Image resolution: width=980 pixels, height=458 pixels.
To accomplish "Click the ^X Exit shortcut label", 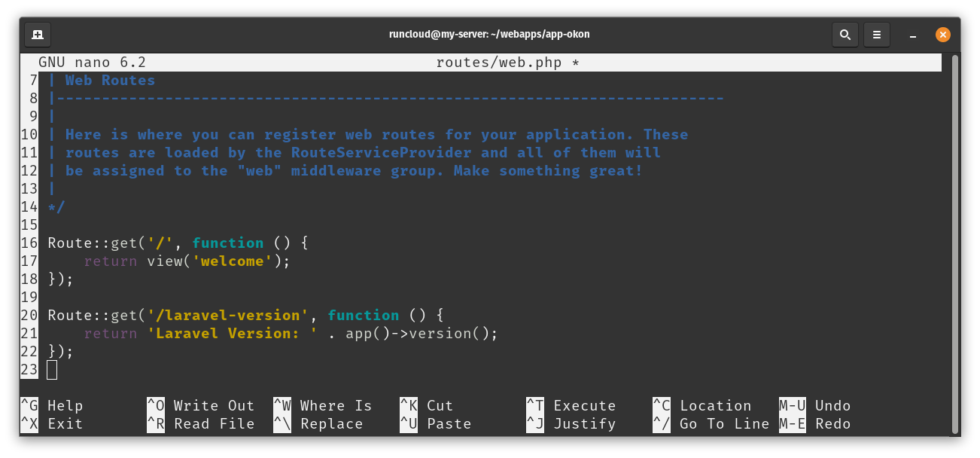I will [x=52, y=424].
